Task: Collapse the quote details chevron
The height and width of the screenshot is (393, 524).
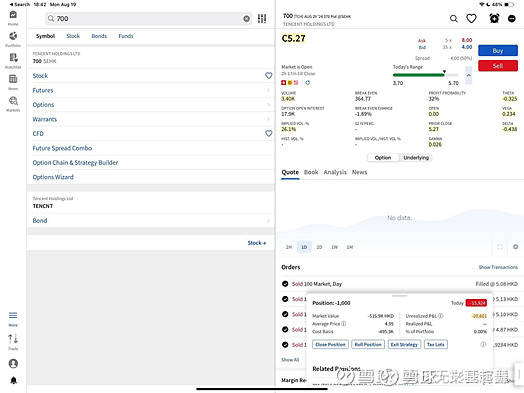Action: pos(469,76)
